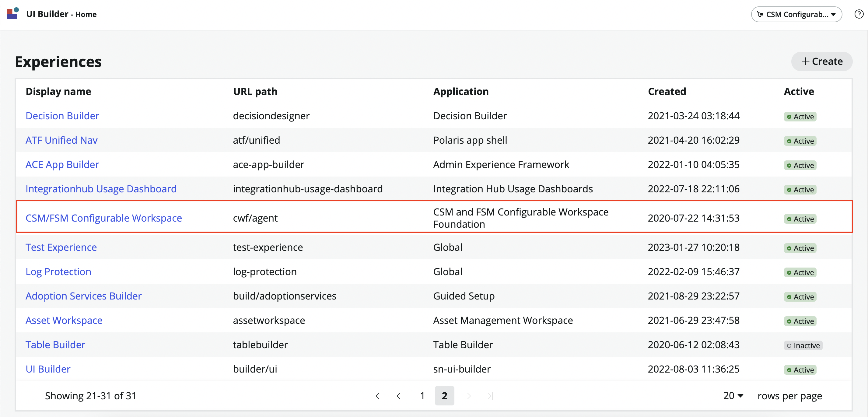Open Integrationhub Usage Dashboard link
The width and height of the screenshot is (868, 417).
(101, 189)
